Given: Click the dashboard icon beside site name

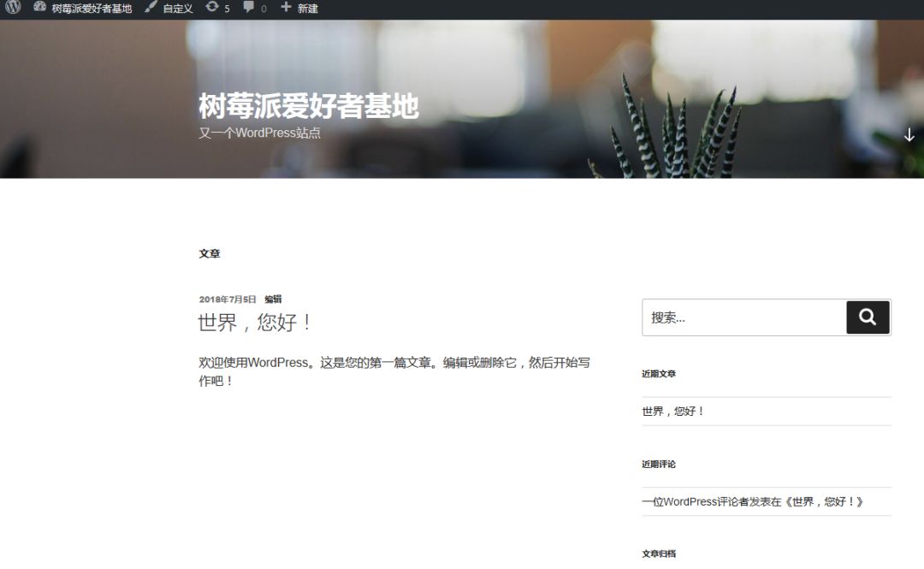Looking at the screenshot, I should pyautogui.click(x=39, y=7).
